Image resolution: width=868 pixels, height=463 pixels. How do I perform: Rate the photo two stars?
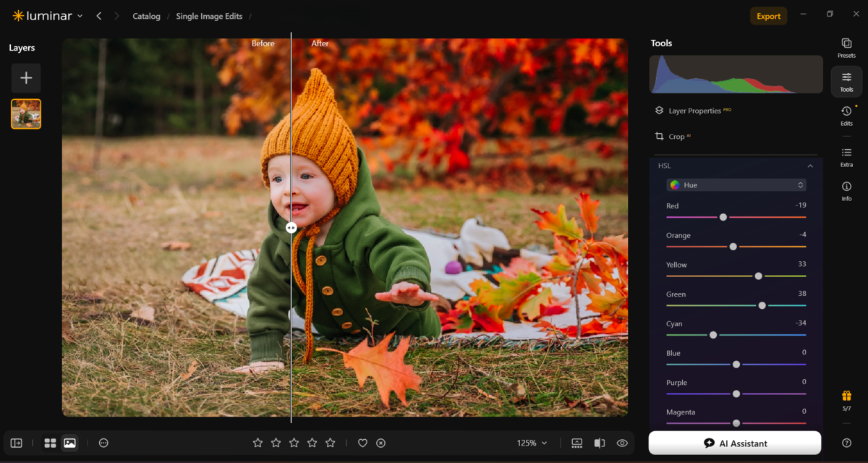(276, 443)
